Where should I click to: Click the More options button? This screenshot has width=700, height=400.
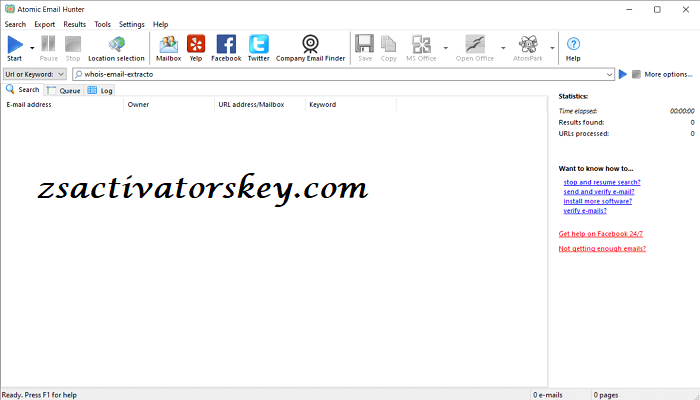[x=668, y=74]
